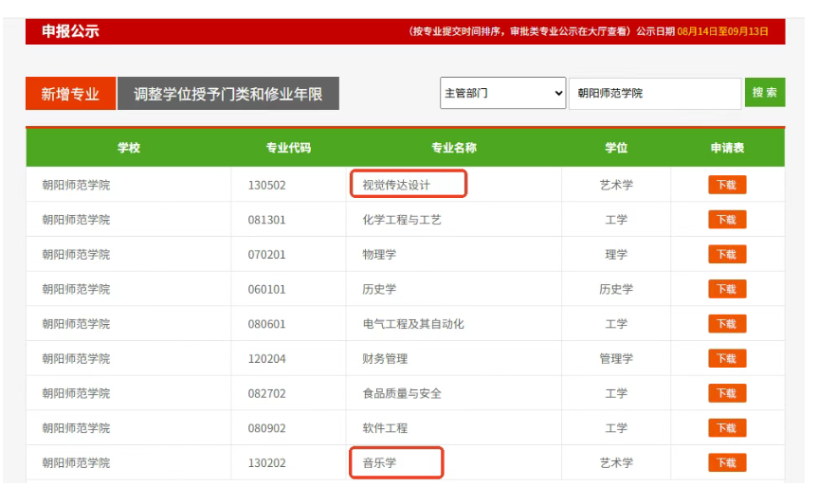The width and height of the screenshot is (818, 504).
Task: Download the 软件工程 application form
Action: (726, 428)
